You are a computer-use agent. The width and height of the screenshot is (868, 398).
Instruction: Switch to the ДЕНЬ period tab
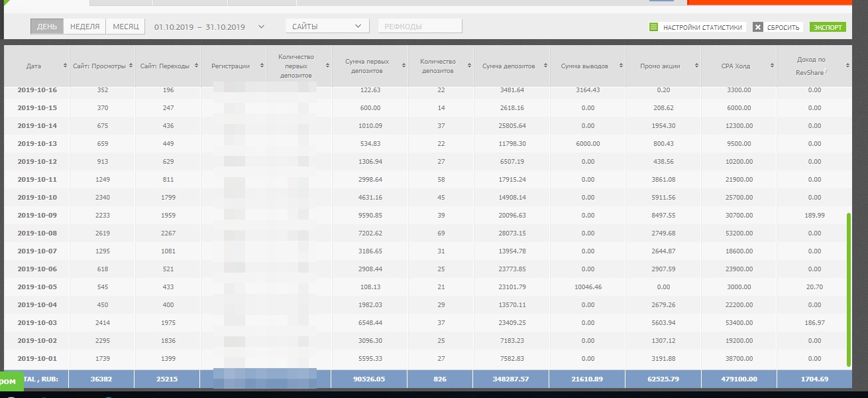pyautogui.click(x=47, y=27)
